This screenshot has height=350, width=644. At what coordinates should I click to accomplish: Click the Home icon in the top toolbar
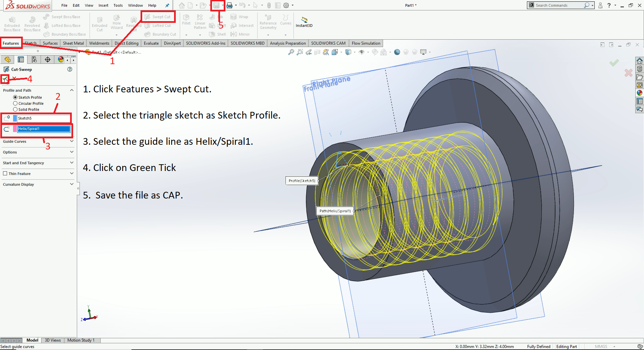pyautogui.click(x=182, y=5)
